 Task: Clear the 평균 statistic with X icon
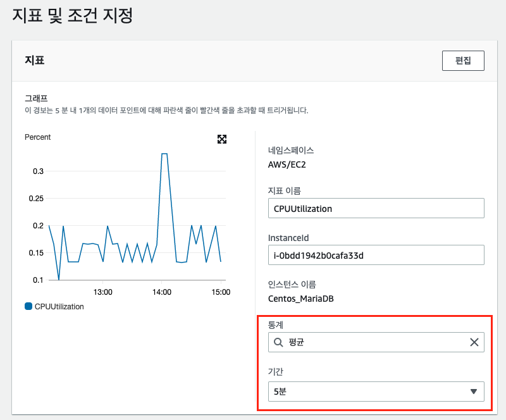tap(474, 342)
